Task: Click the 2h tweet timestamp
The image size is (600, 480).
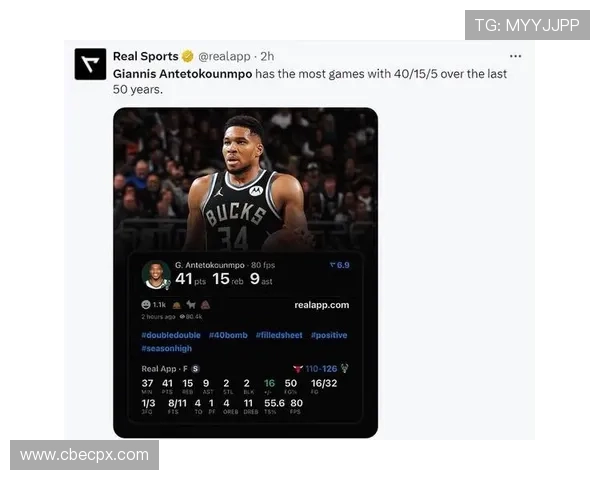Action: (267, 56)
